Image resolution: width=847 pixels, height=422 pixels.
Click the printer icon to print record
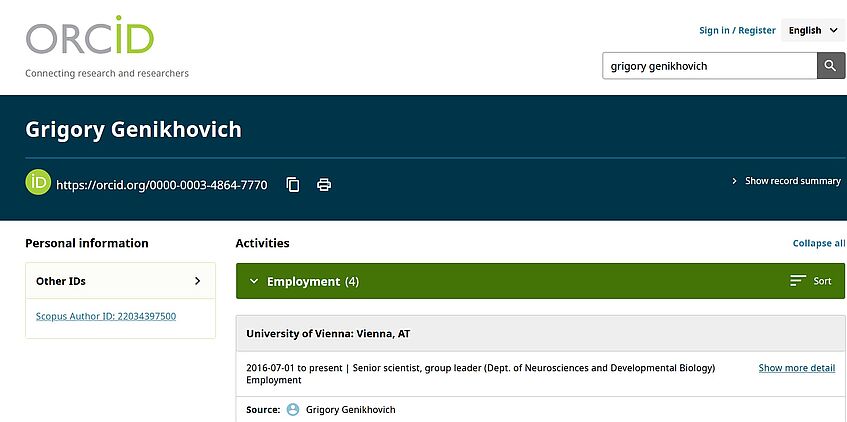click(324, 184)
